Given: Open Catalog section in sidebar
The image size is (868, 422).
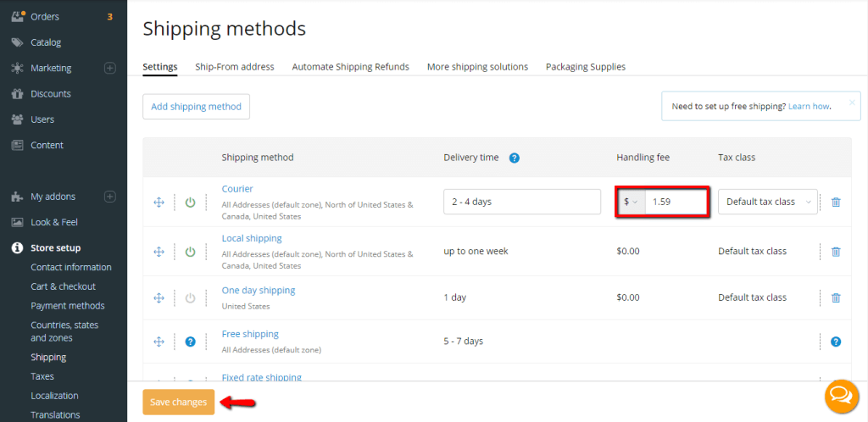Looking at the screenshot, I should pos(46,42).
